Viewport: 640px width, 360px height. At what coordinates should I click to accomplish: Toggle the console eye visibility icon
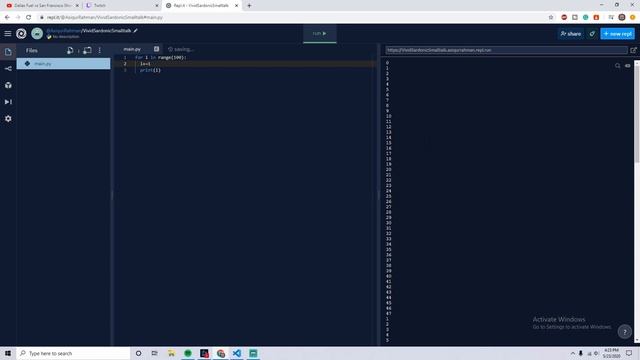click(628, 66)
